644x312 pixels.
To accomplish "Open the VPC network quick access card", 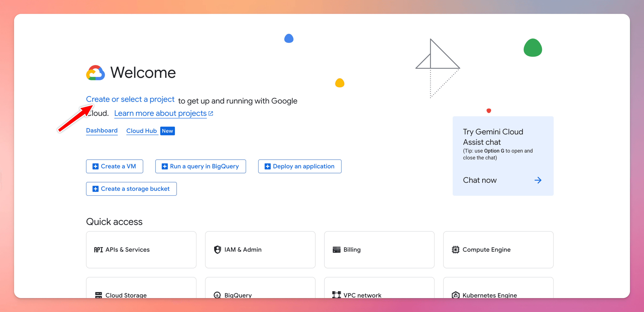I will [x=379, y=287].
